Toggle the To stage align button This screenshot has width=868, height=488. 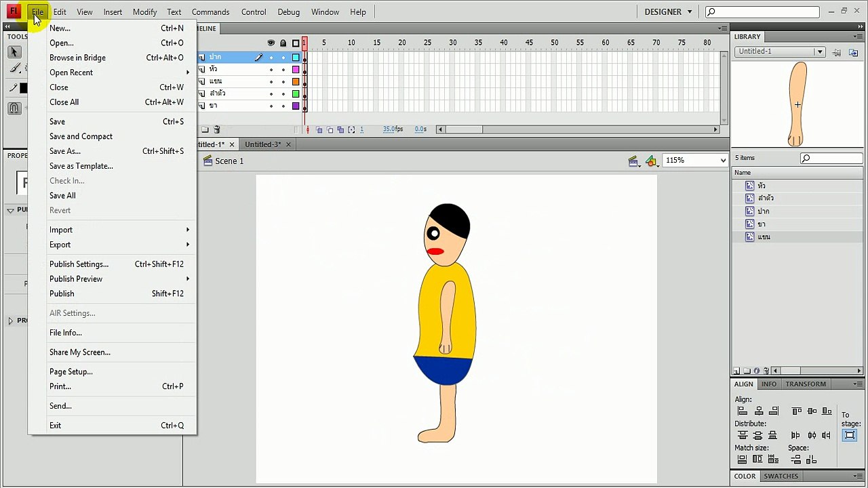coord(850,435)
